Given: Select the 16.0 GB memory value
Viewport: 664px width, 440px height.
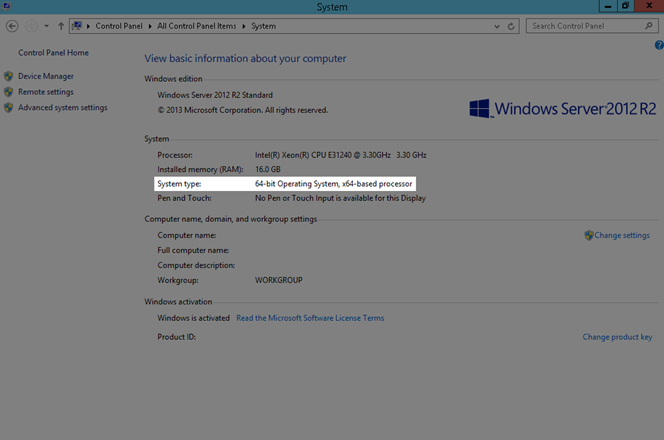Looking at the screenshot, I should pyautogui.click(x=268, y=169).
